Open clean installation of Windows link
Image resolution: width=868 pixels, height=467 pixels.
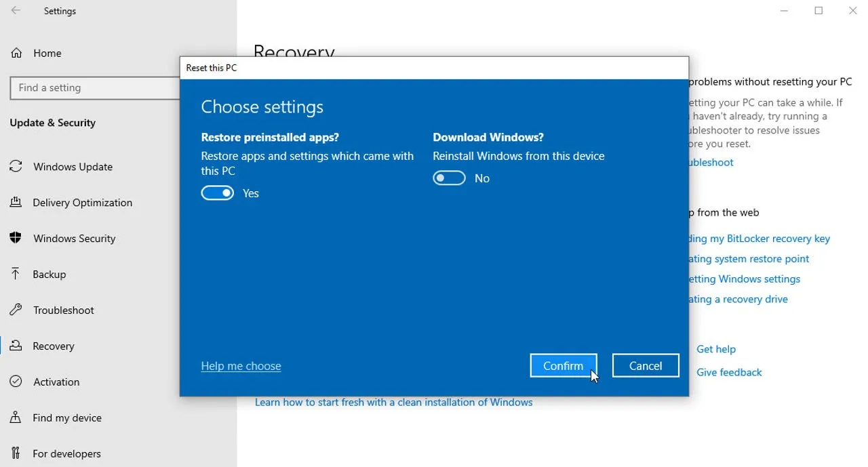(393, 402)
